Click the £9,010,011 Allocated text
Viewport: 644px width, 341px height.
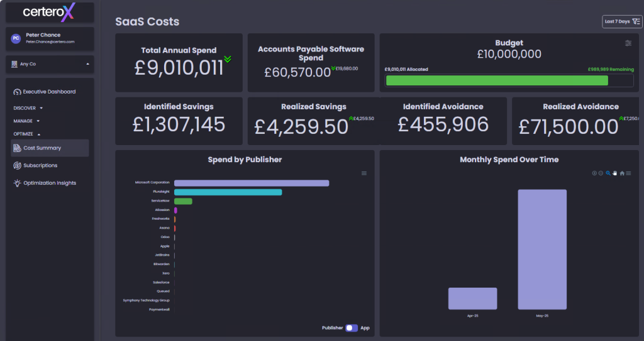(406, 69)
